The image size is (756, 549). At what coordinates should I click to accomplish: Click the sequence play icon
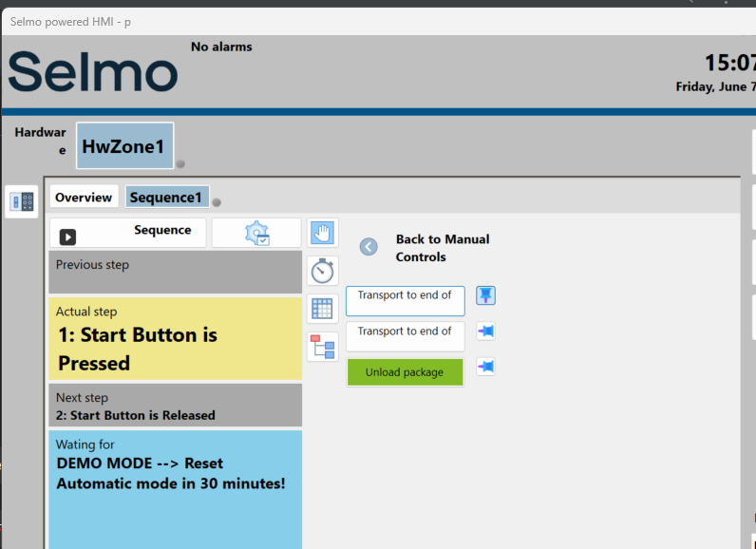click(x=67, y=237)
